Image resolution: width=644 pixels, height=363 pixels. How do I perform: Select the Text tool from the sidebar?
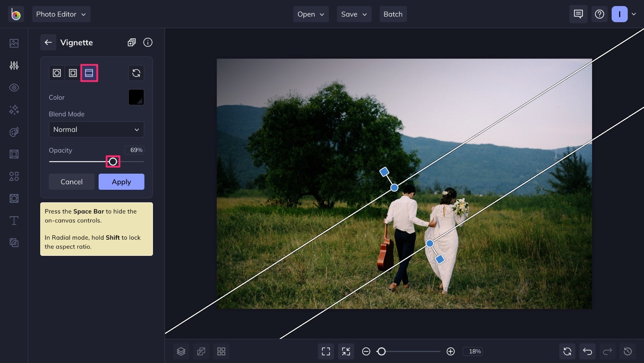click(x=14, y=220)
